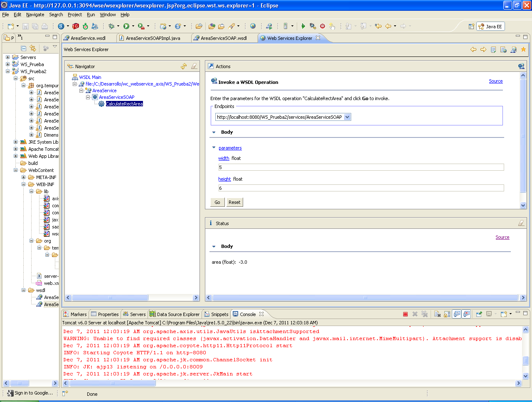This screenshot has width=532, height=402.
Task: Click the red stop icon in main toolbar
Action: tap(323, 26)
